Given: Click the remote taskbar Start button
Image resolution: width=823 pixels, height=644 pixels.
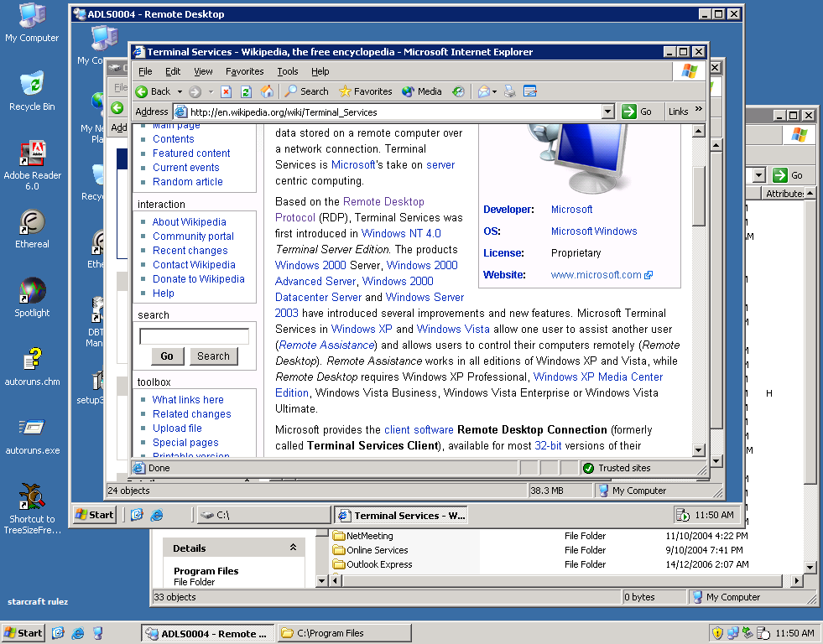Looking at the screenshot, I should pos(94,515).
